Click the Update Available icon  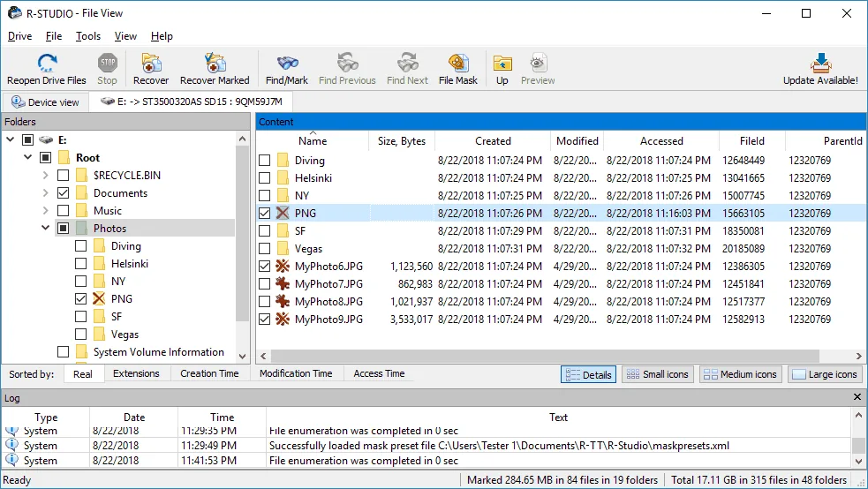[x=820, y=63]
